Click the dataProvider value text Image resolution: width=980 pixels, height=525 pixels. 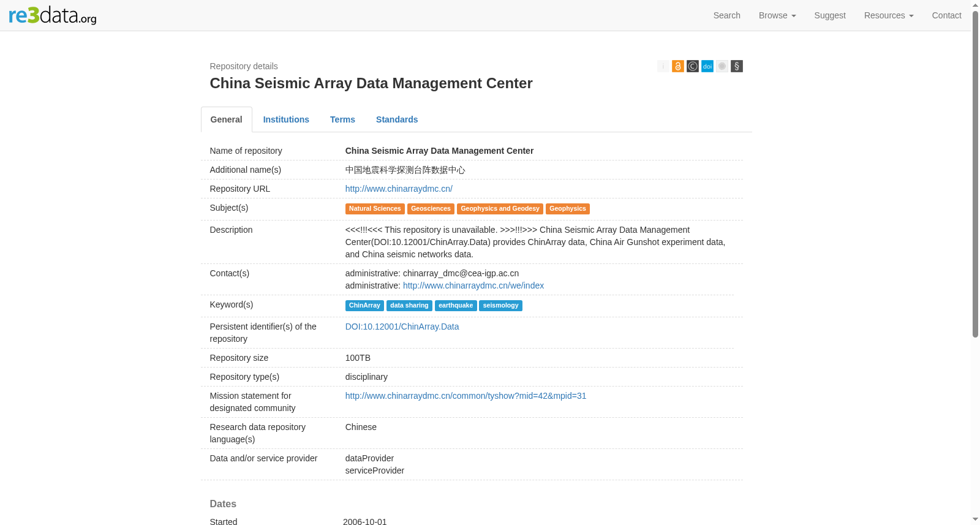coord(369,458)
